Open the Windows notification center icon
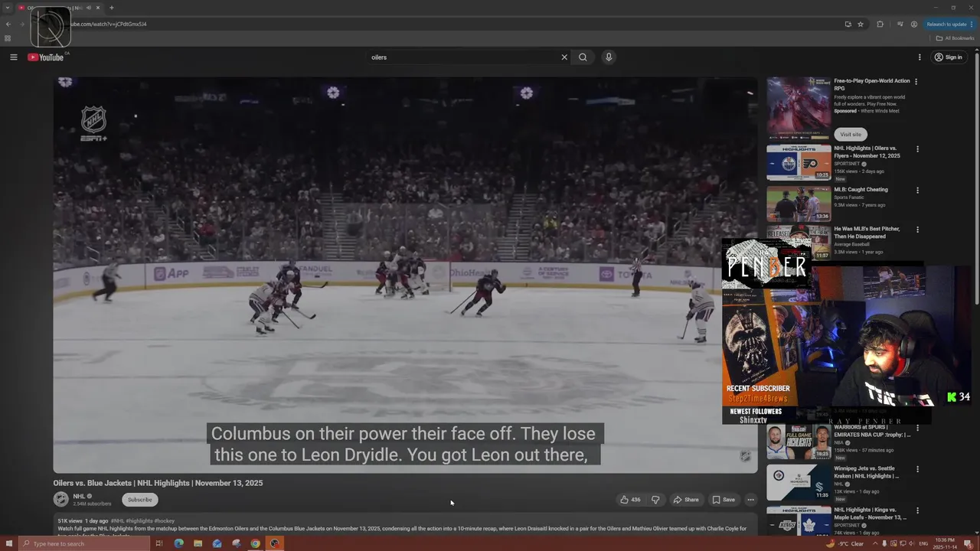 (968, 543)
